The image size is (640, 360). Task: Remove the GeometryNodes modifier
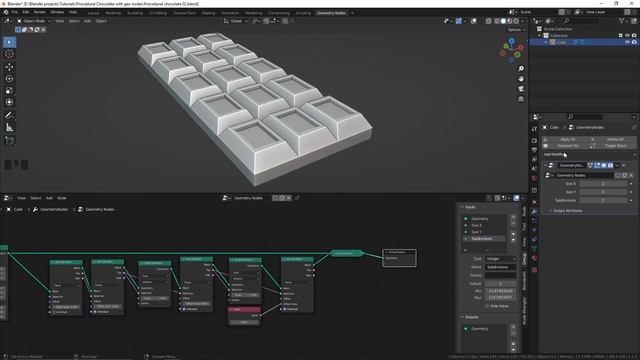tap(624, 165)
